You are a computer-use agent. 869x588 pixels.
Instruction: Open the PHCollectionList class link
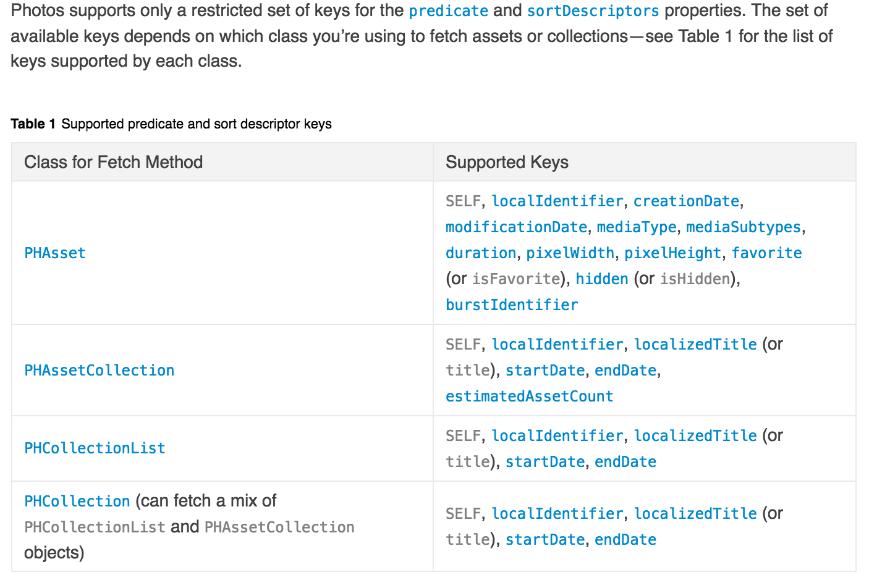pyautogui.click(x=95, y=448)
